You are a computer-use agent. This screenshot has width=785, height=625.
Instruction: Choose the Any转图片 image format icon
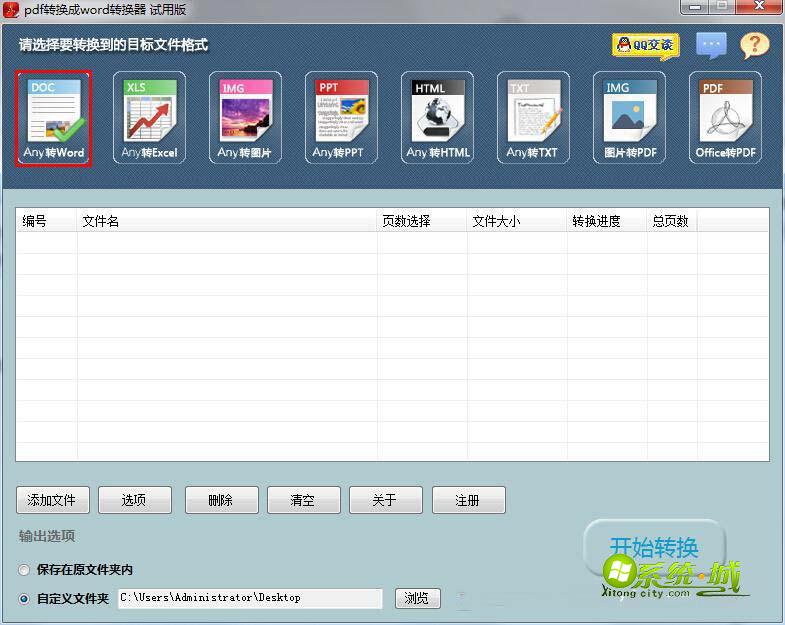pyautogui.click(x=245, y=118)
